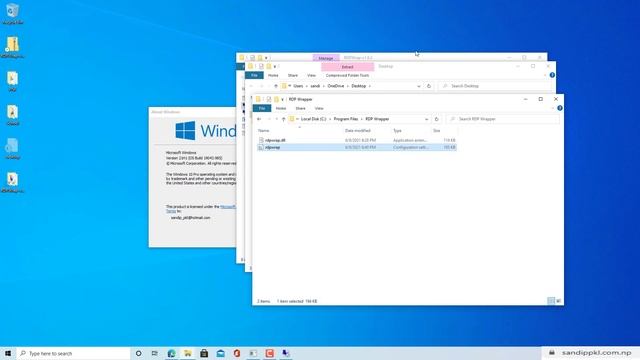Open properties icon in RDP Wrapper title bar
Viewport: 640px width, 360px height.
point(269,100)
